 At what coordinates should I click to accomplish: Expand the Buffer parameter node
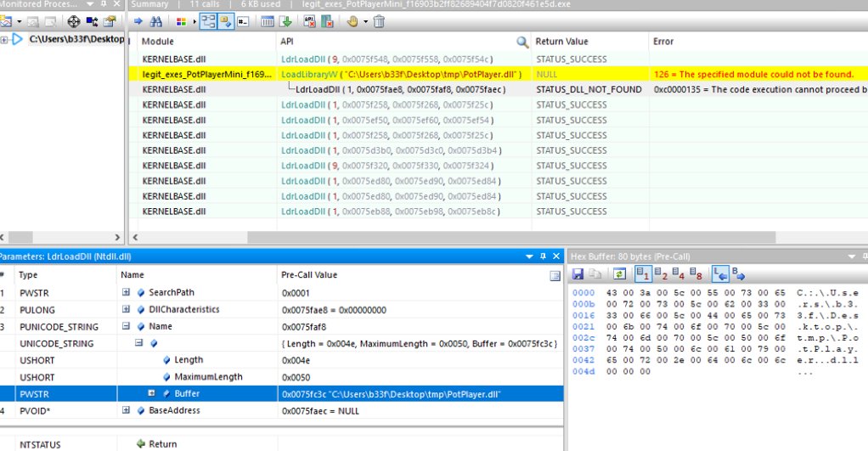tap(151, 393)
